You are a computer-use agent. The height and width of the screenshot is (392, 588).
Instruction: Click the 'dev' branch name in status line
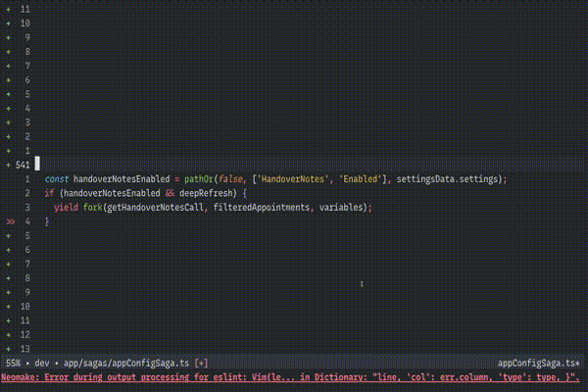[x=42, y=364]
